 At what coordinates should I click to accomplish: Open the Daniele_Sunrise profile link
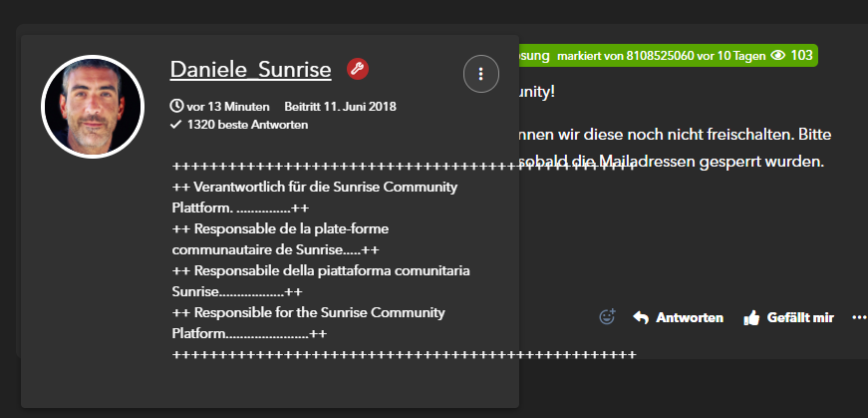[x=252, y=69]
